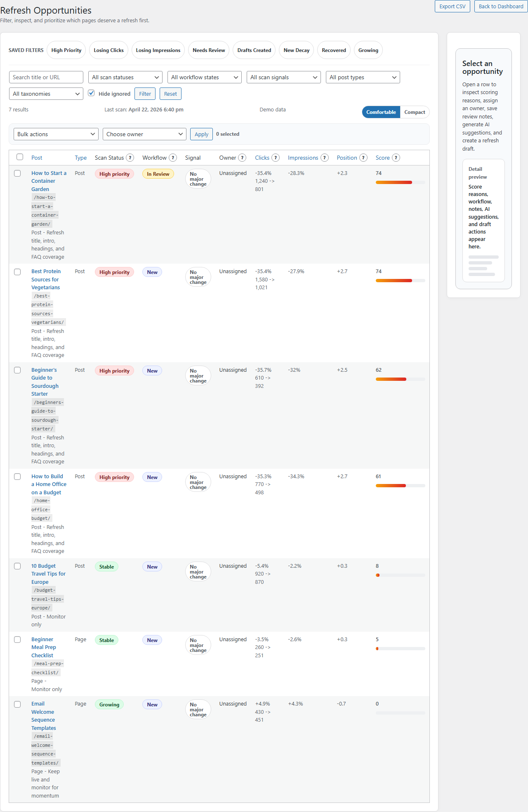Open the All scan signals dropdown
Image resolution: width=528 pixels, height=812 pixels.
tap(284, 77)
